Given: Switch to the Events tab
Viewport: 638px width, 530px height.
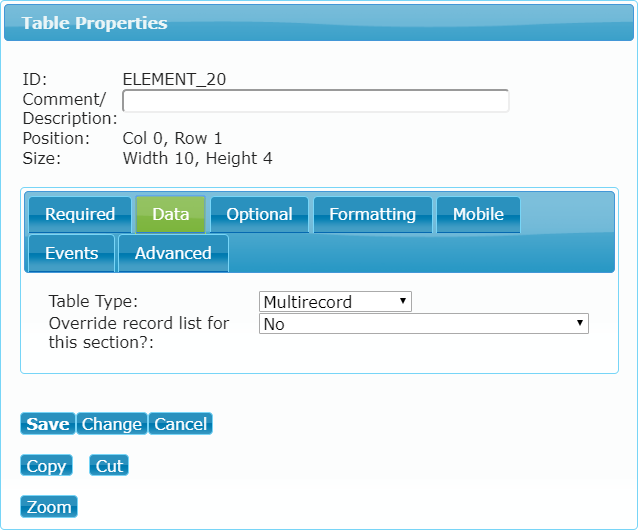Looking at the screenshot, I should point(72,253).
